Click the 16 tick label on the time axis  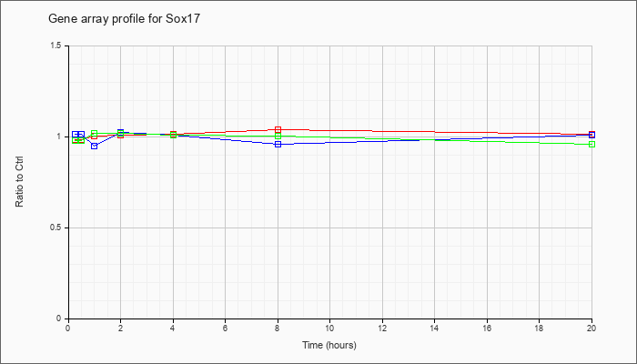coord(487,328)
